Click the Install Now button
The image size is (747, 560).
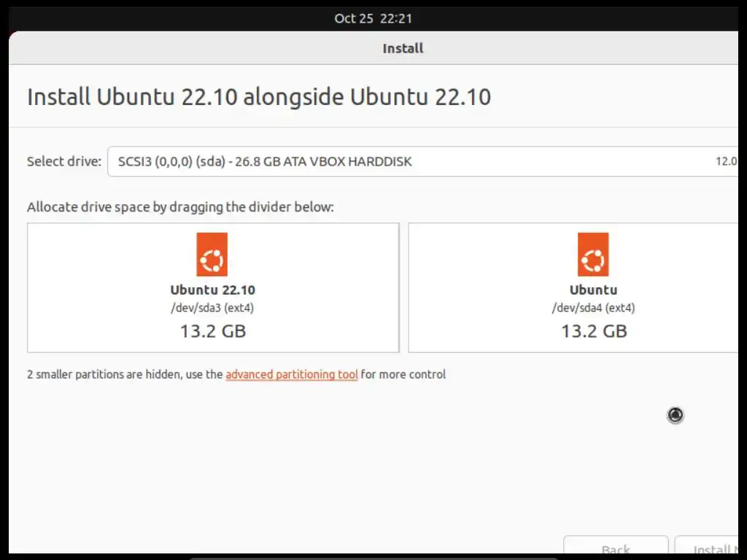point(708,549)
